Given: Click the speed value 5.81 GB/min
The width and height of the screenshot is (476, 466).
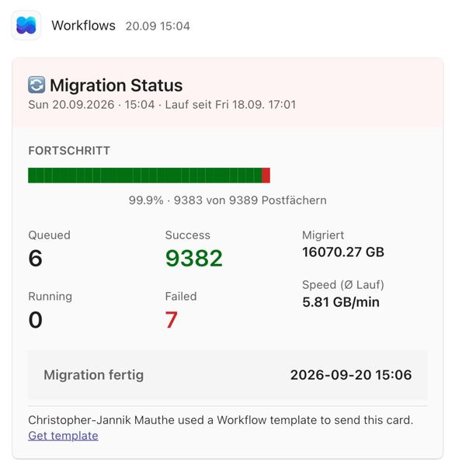Looking at the screenshot, I should [341, 302].
